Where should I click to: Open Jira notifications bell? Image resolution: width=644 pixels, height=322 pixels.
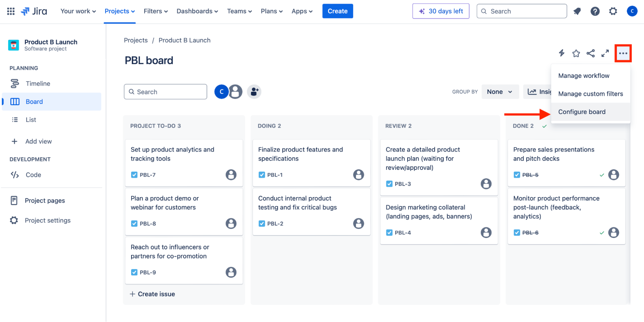[x=577, y=11]
